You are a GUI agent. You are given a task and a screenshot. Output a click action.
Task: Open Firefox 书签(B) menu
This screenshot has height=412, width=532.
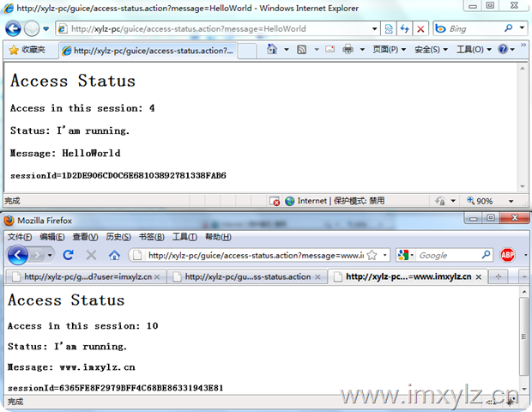coord(151,237)
